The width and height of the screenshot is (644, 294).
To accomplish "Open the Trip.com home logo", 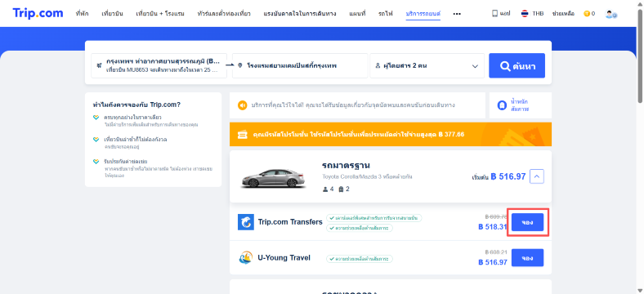I will point(38,13).
